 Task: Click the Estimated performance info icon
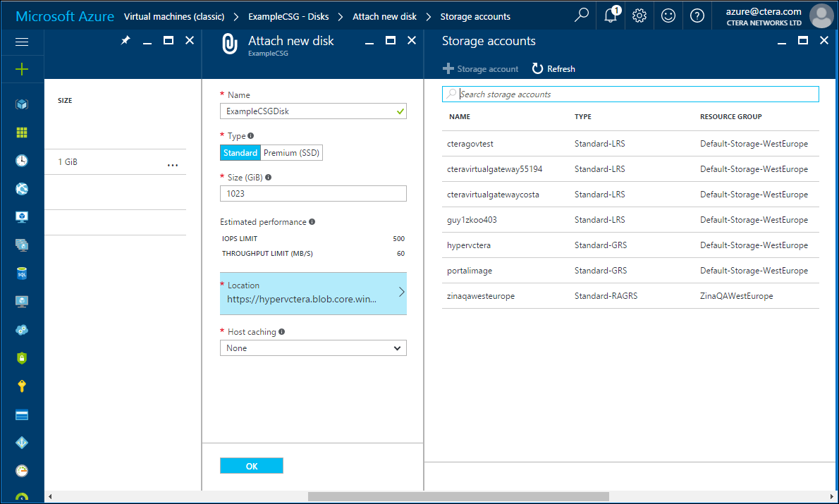[312, 221]
